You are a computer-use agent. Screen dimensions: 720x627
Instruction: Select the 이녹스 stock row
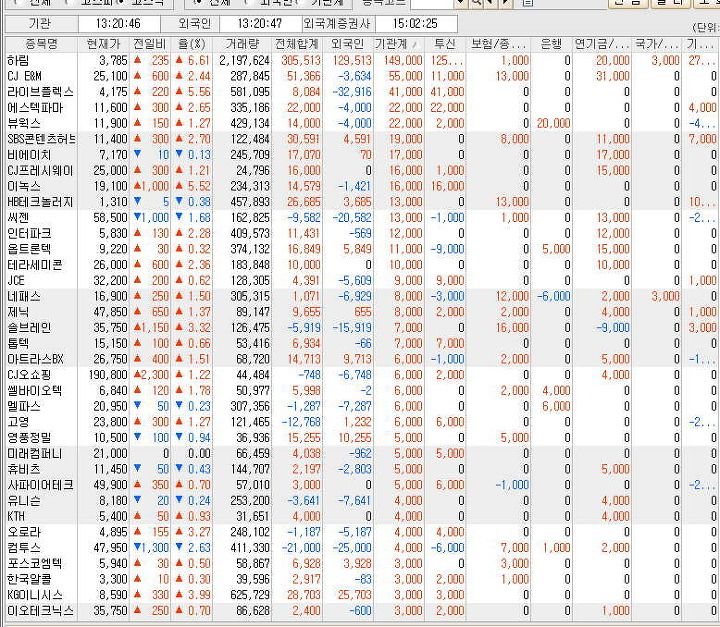[x=363, y=186]
